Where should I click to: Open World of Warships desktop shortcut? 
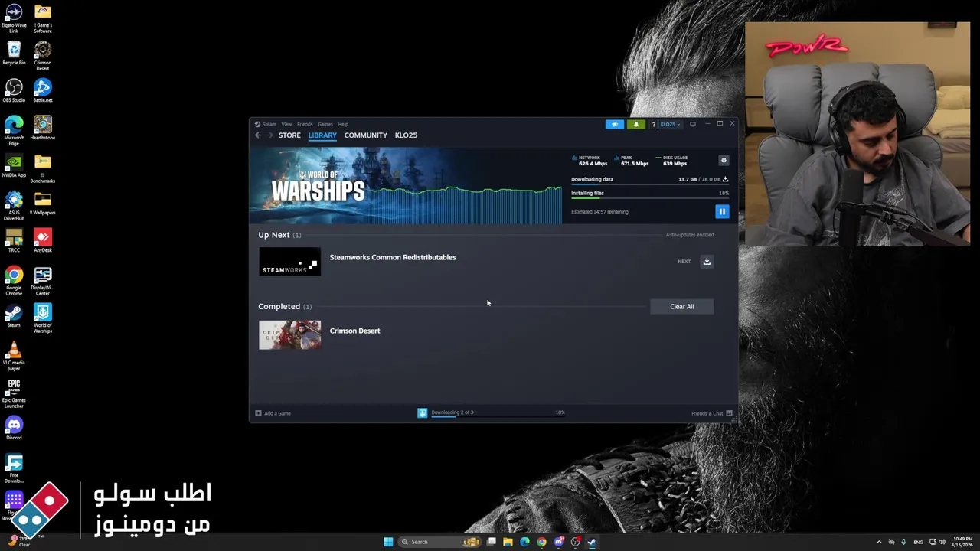click(x=42, y=319)
